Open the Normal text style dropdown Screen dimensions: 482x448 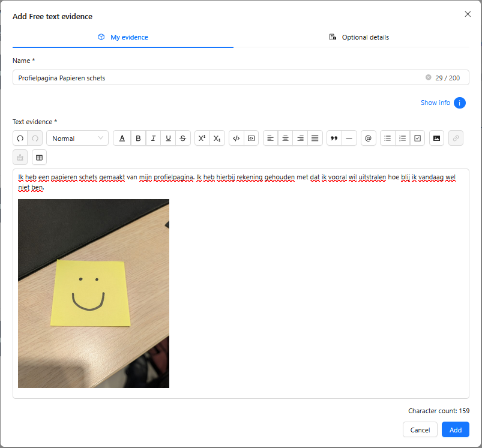point(77,138)
